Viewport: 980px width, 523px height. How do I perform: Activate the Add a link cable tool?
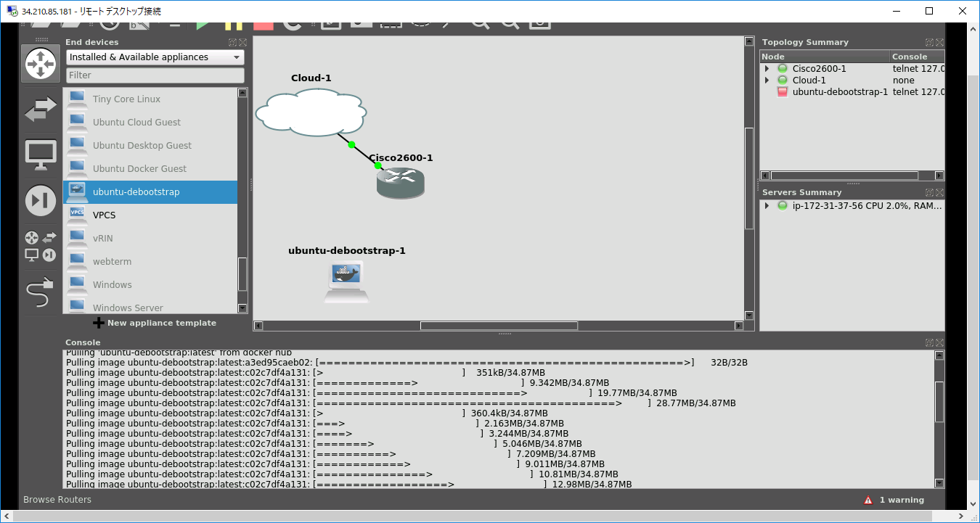tap(41, 291)
